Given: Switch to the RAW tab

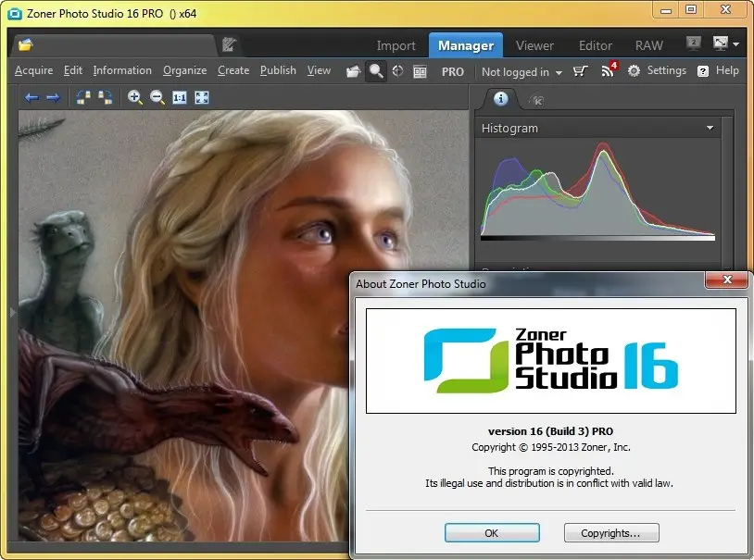Looking at the screenshot, I should [x=648, y=45].
